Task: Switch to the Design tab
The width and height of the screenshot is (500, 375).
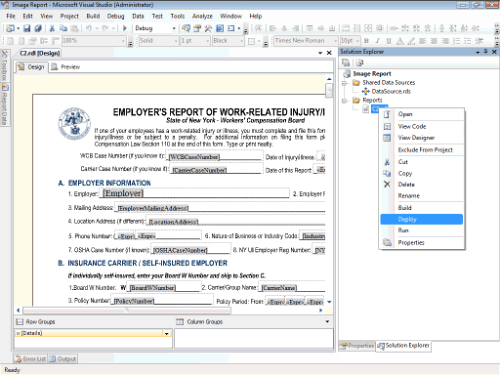Action: pos(31,67)
